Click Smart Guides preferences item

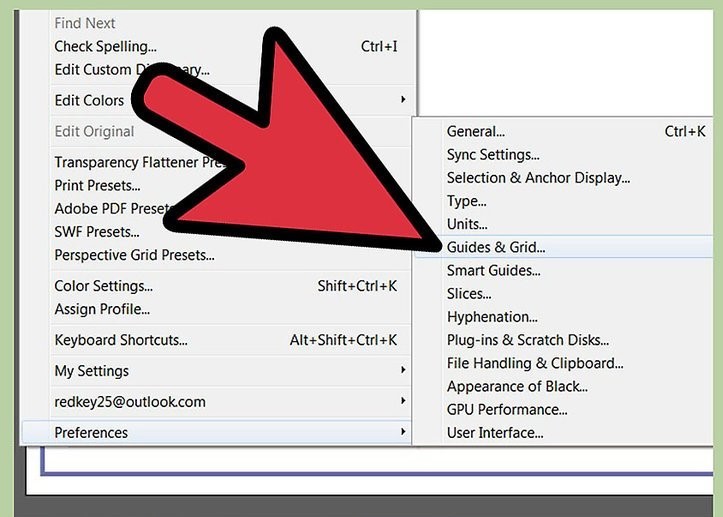point(494,270)
